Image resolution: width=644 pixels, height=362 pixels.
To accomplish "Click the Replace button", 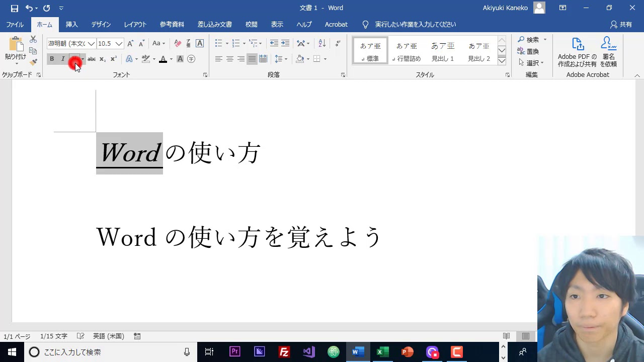I will tap(528, 51).
